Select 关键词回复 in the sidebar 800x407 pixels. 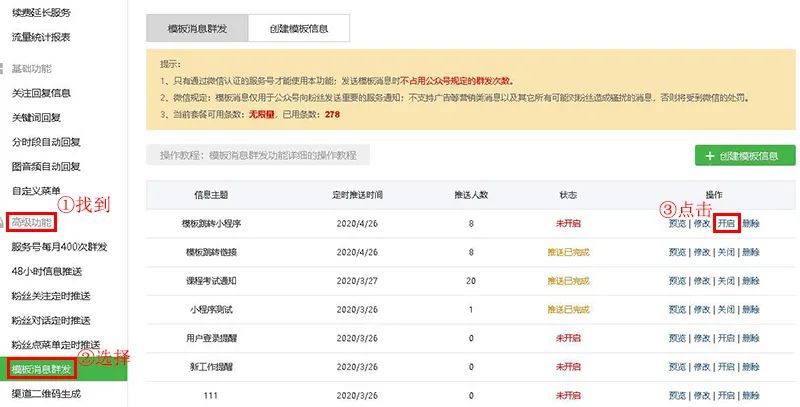coord(36,117)
